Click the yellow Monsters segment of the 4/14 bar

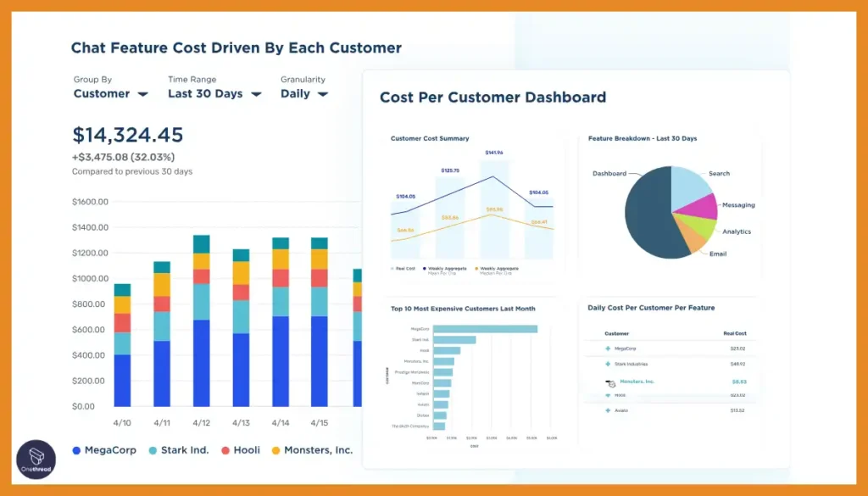pos(281,259)
